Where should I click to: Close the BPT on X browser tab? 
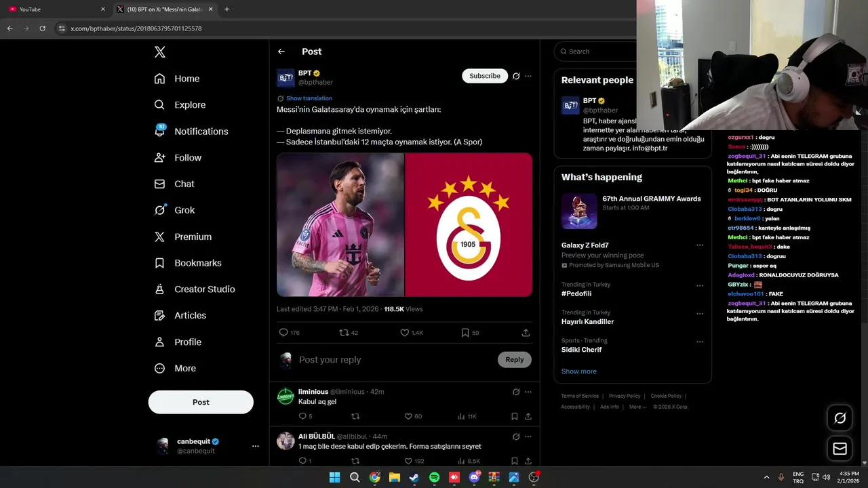(211, 9)
